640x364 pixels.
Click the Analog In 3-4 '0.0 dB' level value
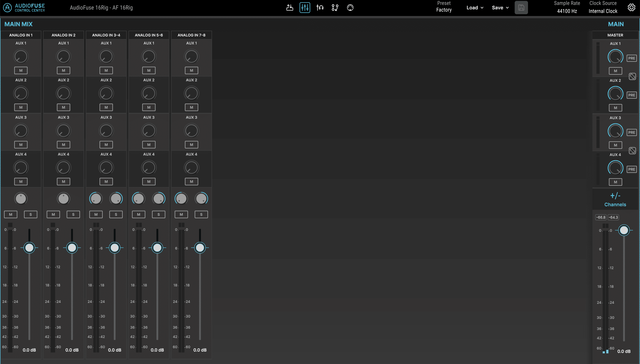(x=114, y=350)
